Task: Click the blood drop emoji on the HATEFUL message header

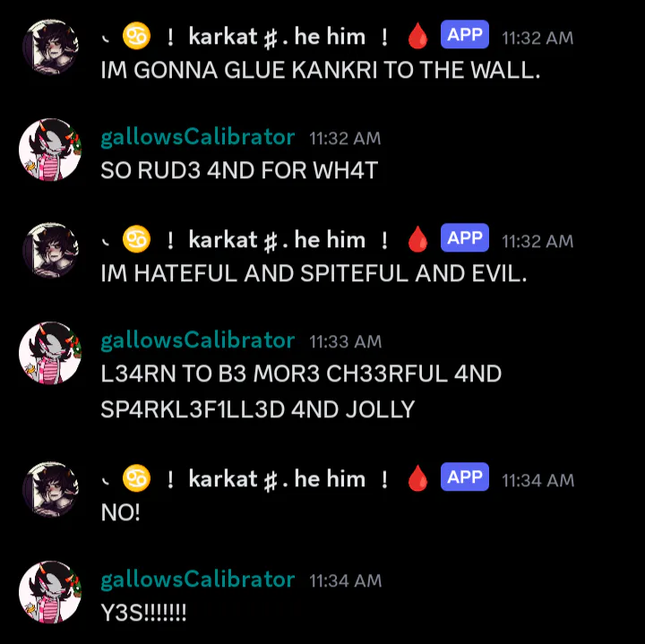Action: pyautogui.click(x=417, y=239)
